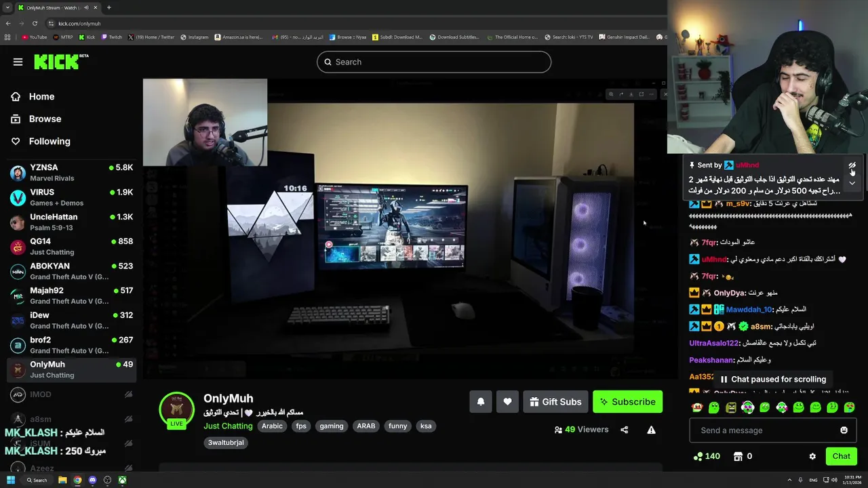Image resolution: width=868 pixels, height=488 pixels.
Task: Click the green Chat send button
Action: point(841,456)
